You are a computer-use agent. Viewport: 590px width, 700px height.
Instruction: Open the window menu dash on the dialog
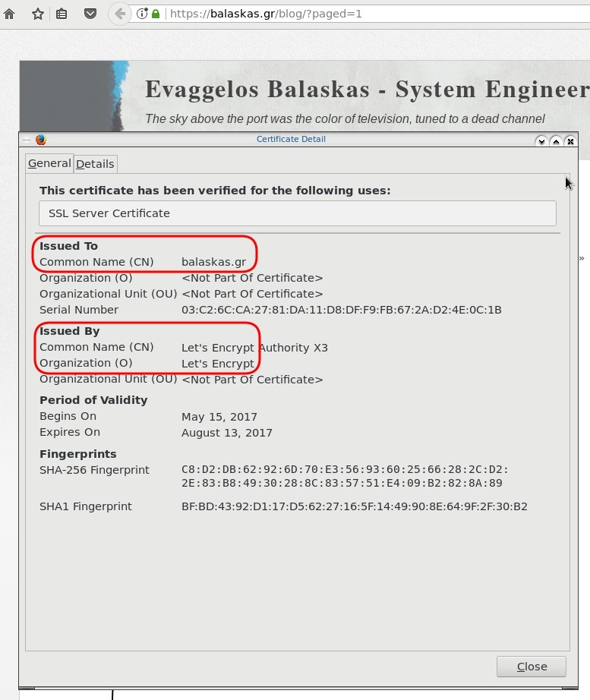click(27, 140)
